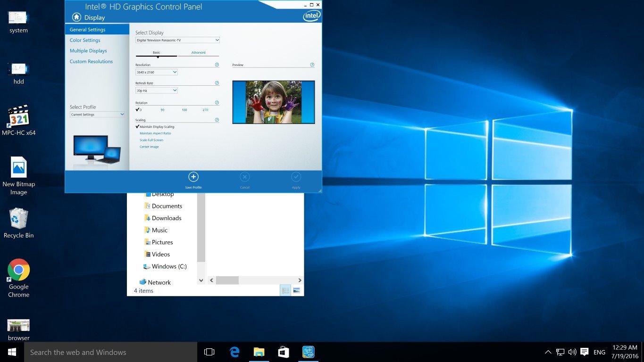Launch Microsoft Edge from taskbar
Image resolution: width=644 pixels, height=362 pixels.
[234, 352]
